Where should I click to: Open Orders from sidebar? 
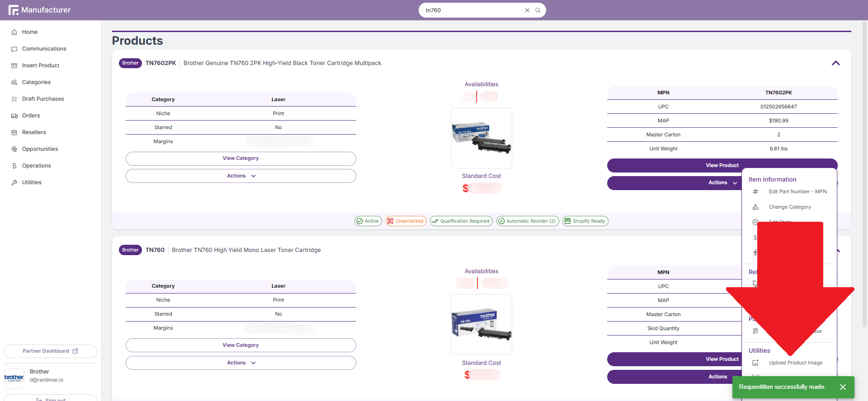31,116
